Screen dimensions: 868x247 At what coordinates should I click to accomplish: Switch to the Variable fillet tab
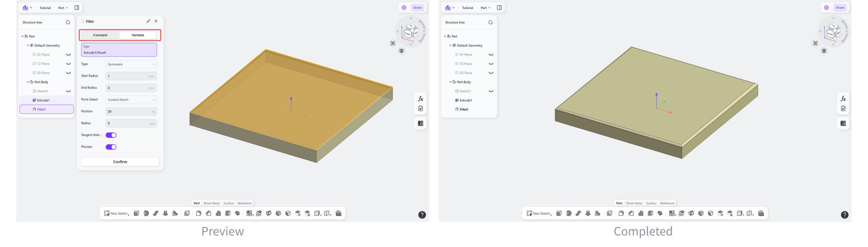pos(138,35)
